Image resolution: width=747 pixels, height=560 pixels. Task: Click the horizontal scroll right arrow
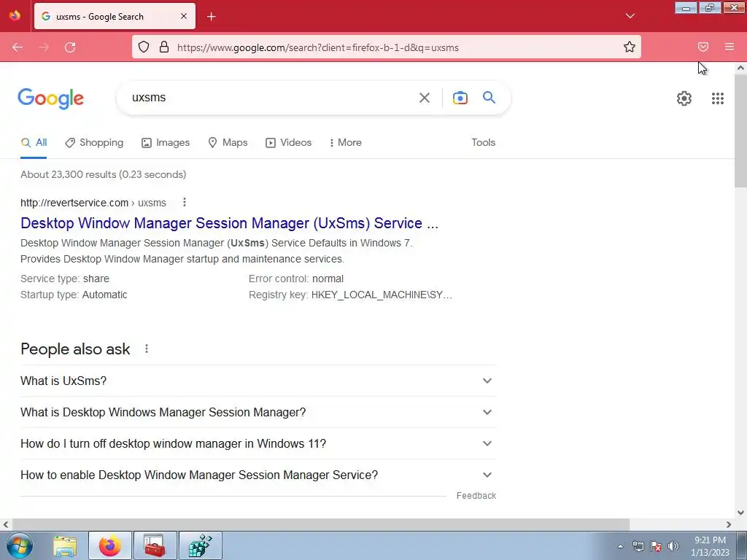pyautogui.click(x=729, y=524)
